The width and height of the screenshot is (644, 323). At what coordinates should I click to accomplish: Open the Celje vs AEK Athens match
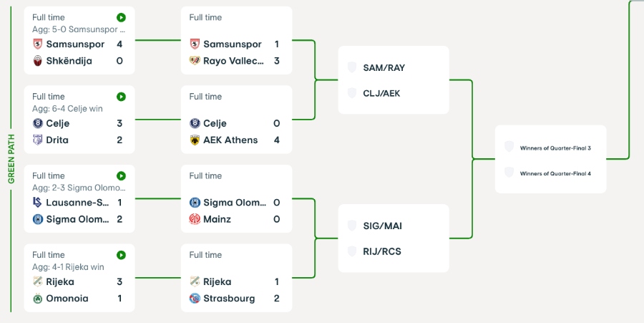tap(236, 118)
